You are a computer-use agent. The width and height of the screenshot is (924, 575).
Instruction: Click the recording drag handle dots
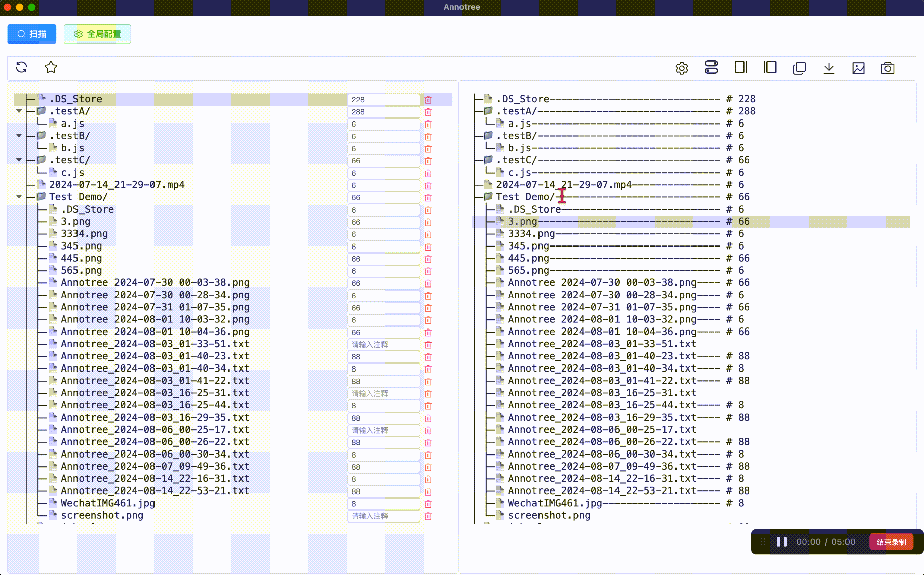pos(763,542)
